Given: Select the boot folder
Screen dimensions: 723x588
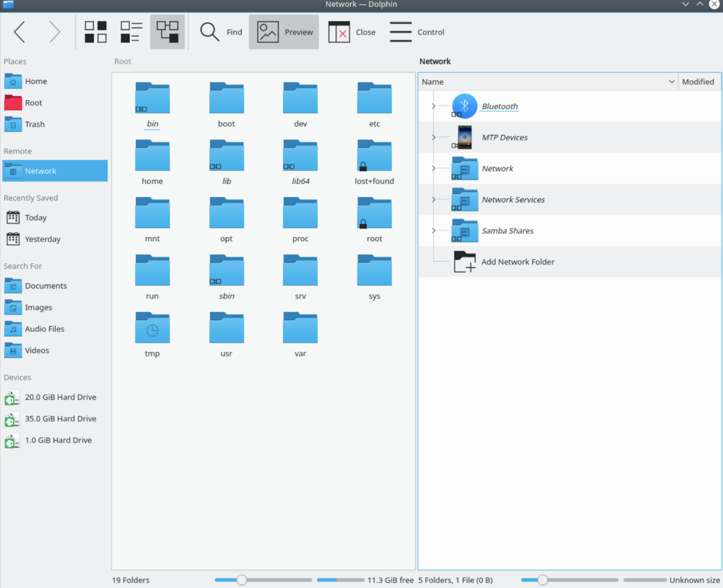Looking at the screenshot, I should click(226, 105).
